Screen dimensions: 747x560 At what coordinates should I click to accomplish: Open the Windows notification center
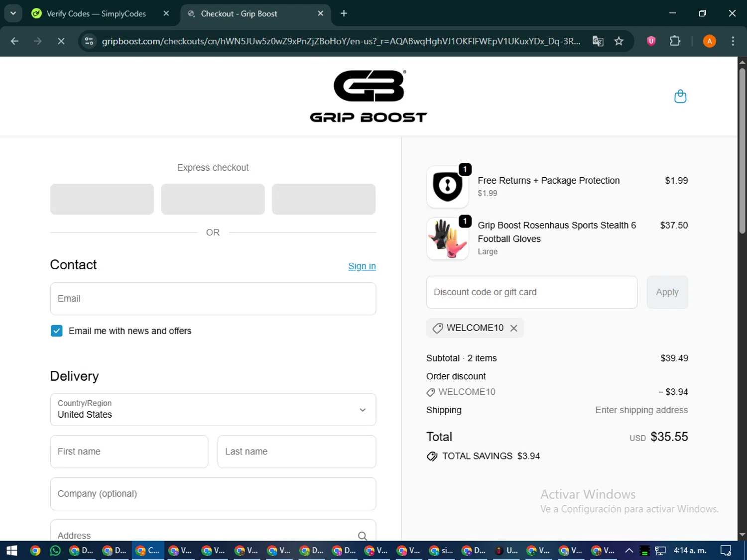pos(726,551)
